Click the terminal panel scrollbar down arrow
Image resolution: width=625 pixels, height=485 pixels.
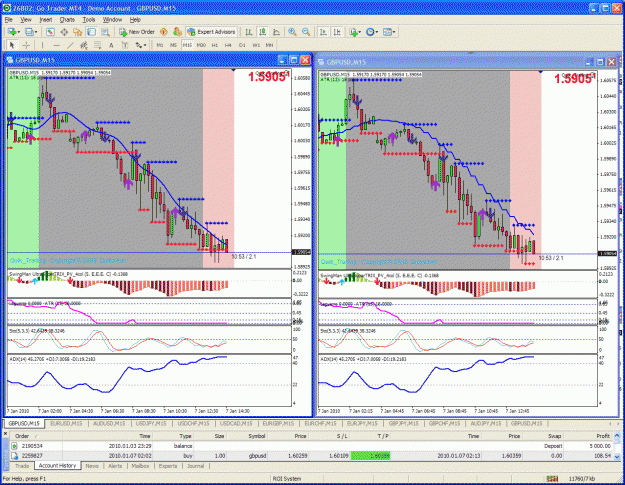(617, 456)
